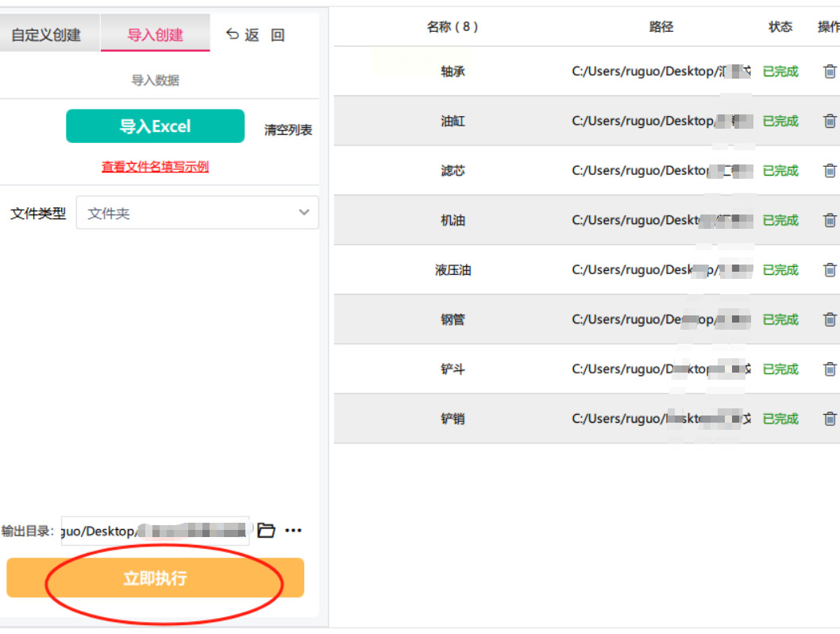Image resolution: width=840 pixels, height=634 pixels.
Task: Click the 已完成 status in 铲销 row
Action: click(780, 419)
